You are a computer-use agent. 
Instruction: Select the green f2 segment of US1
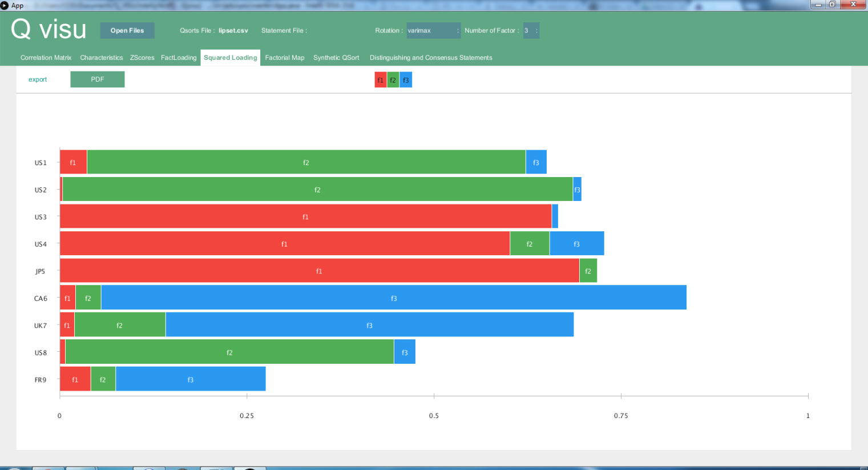pos(306,162)
